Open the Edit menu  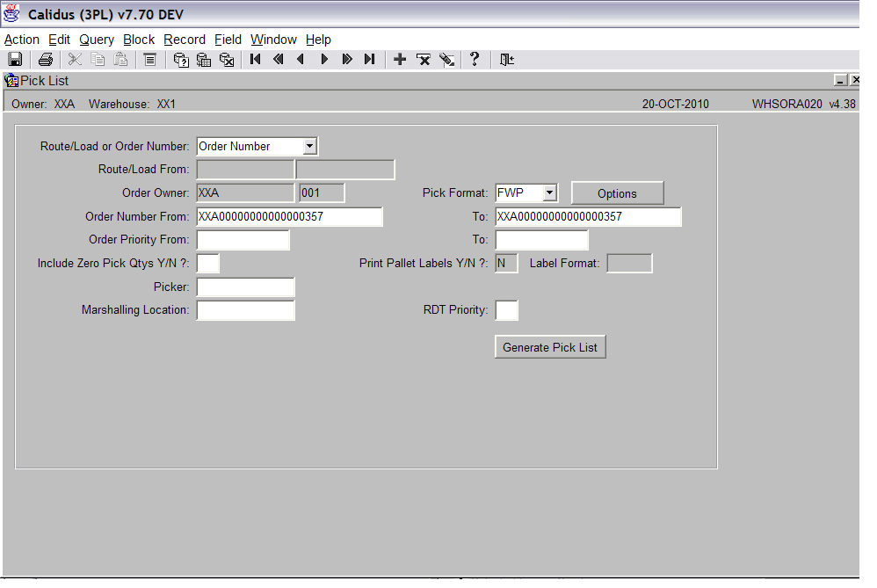pyautogui.click(x=59, y=40)
